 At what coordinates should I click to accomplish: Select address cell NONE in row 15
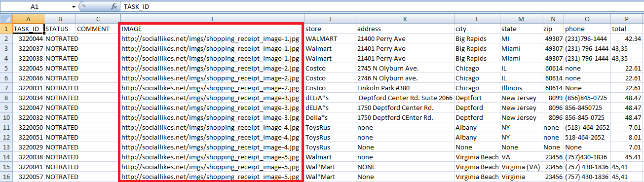[405, 167]
